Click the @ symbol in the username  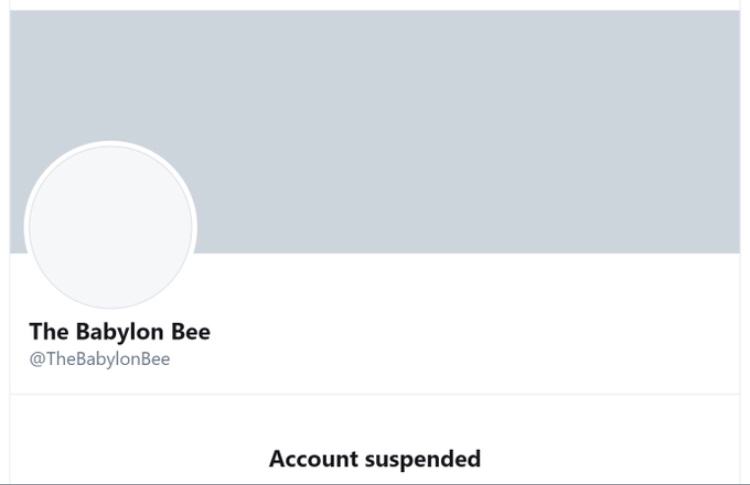(36, 360)
